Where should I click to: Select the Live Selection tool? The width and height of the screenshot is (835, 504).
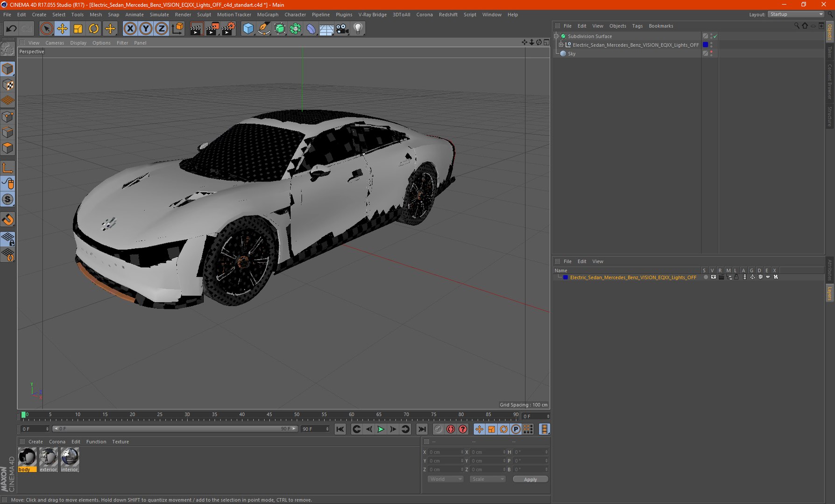46,29
